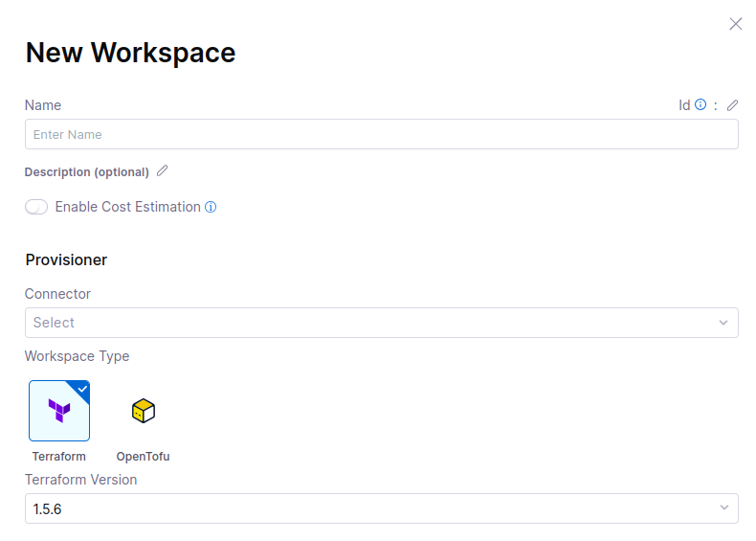
Task: Click the Enable Cost Estimation label text
Action: [x=128, y=207]
